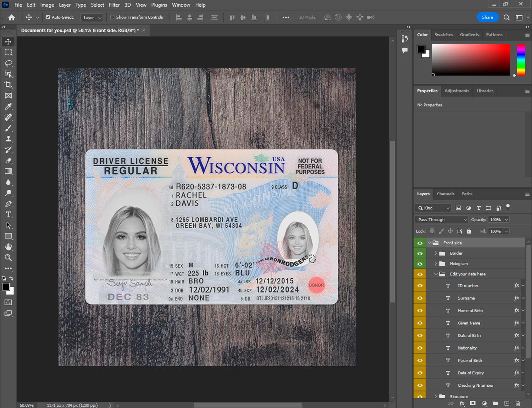Viewport: 532px width, 408px height.
Task: Open the Pass Through blend mode dropdown
Action: [x=442, y=220]
